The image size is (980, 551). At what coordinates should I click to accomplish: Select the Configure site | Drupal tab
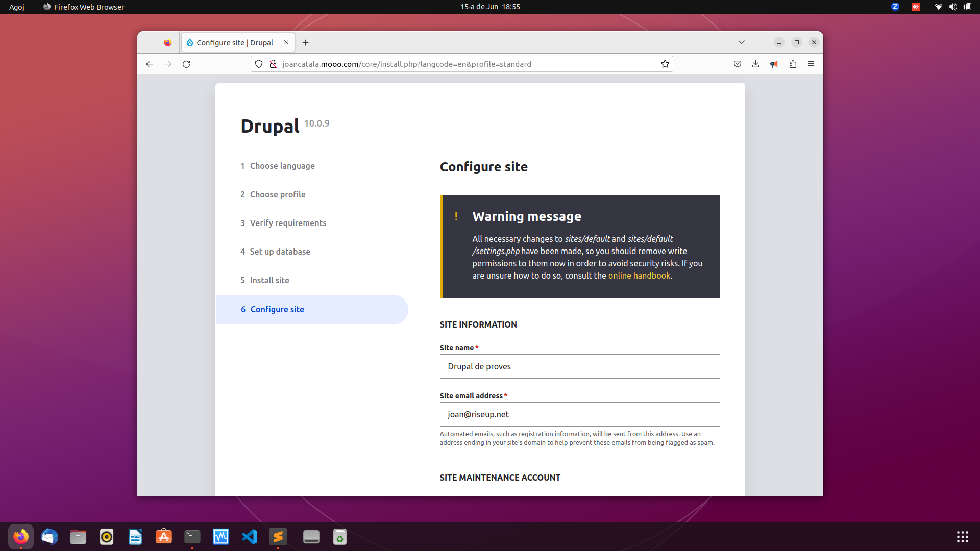pyautogui.click(x=238, y=43)
